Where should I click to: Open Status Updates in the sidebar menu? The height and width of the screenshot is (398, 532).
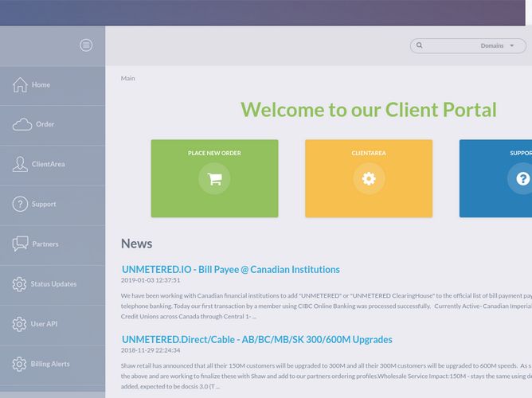click(53, 286)
